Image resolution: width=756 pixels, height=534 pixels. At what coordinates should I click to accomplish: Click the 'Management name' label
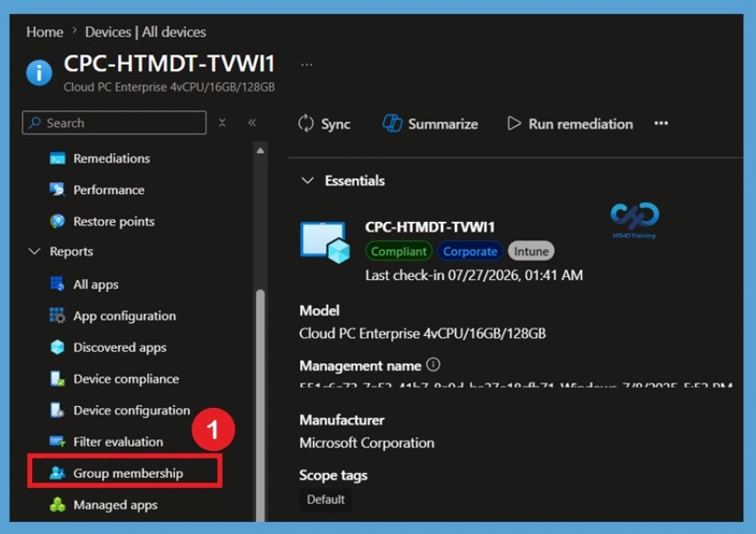click(x=360, y=366)
